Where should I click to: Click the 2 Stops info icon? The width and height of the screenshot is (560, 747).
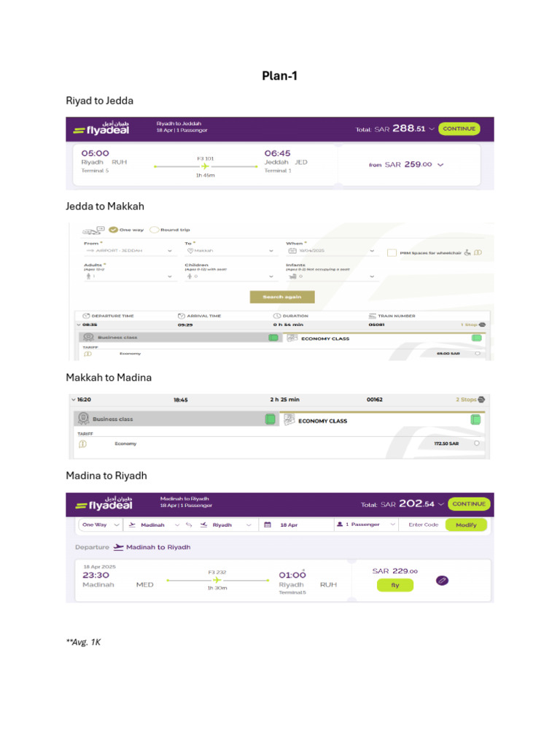coord(481,399)
